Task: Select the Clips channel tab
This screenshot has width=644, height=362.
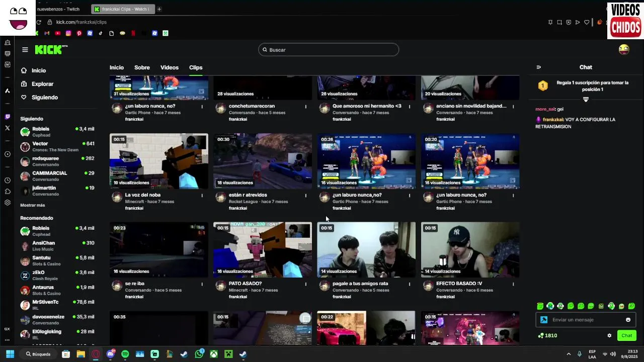Action: tap(196, 67)
